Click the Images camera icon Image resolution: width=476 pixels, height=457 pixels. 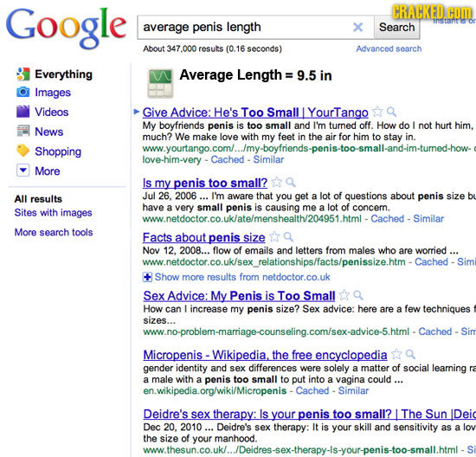click(x=23, y=92)
